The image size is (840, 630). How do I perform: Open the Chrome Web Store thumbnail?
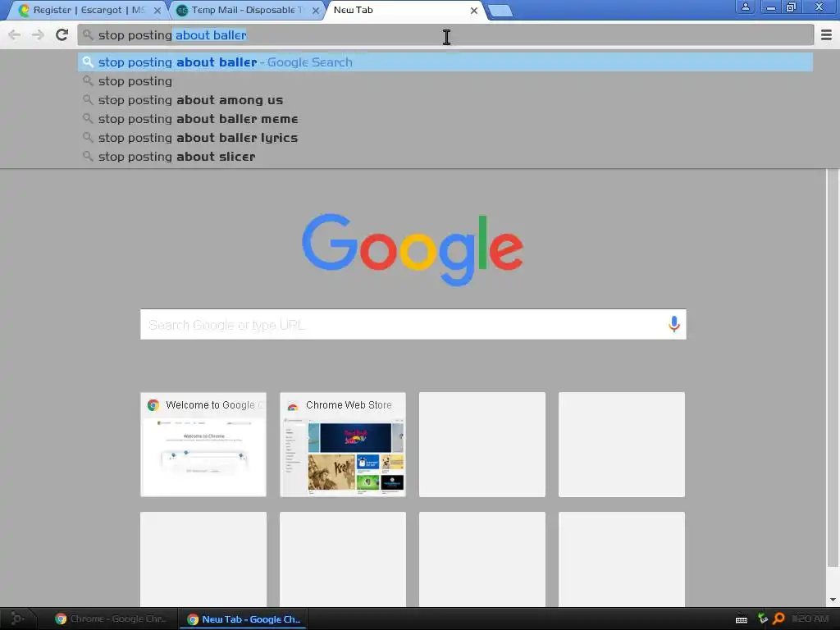click(x=343, y=444)
